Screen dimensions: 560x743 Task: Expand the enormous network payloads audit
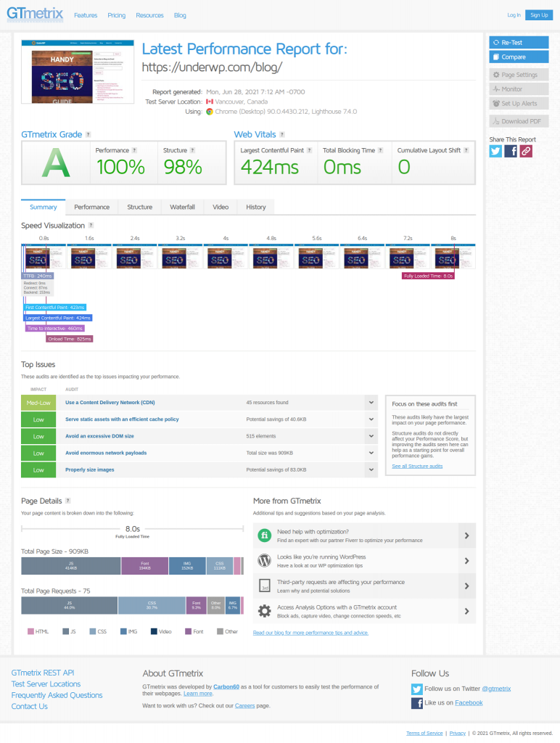[x=371, y=453]
